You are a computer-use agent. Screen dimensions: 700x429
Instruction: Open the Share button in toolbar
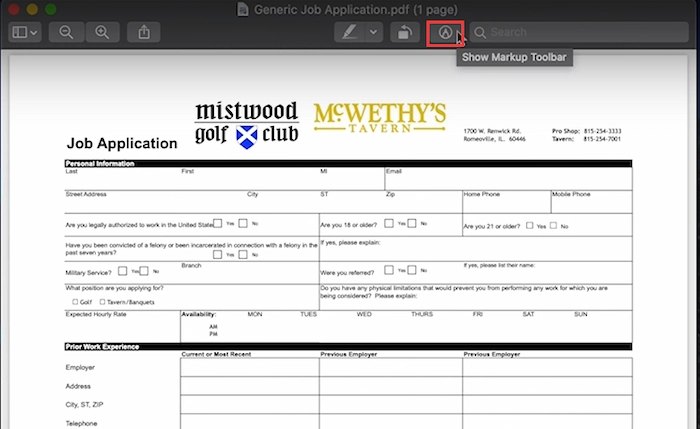point(144,32)
